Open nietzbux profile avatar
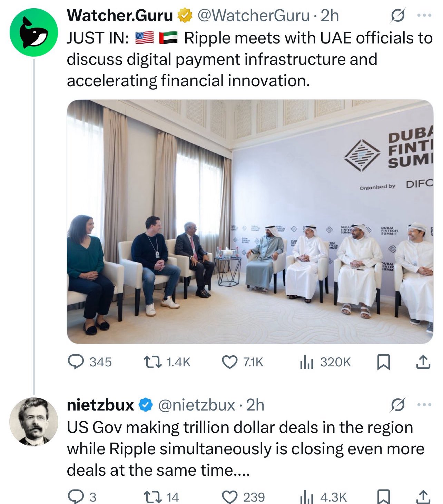 click(x=33, y=422)
